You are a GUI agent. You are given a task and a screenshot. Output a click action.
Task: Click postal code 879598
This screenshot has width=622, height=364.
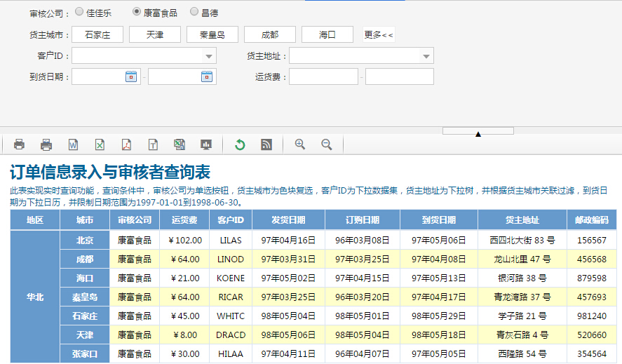tap(592, 278)
